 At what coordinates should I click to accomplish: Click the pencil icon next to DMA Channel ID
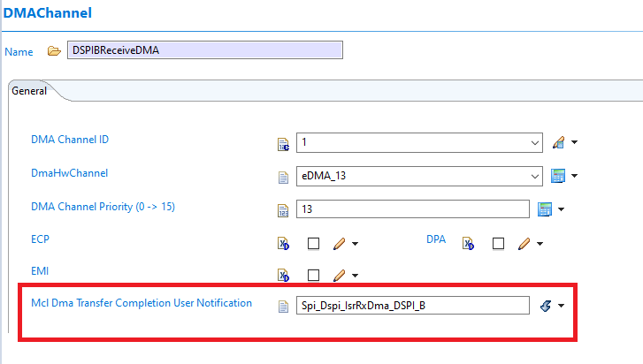(x=557, y=142)
